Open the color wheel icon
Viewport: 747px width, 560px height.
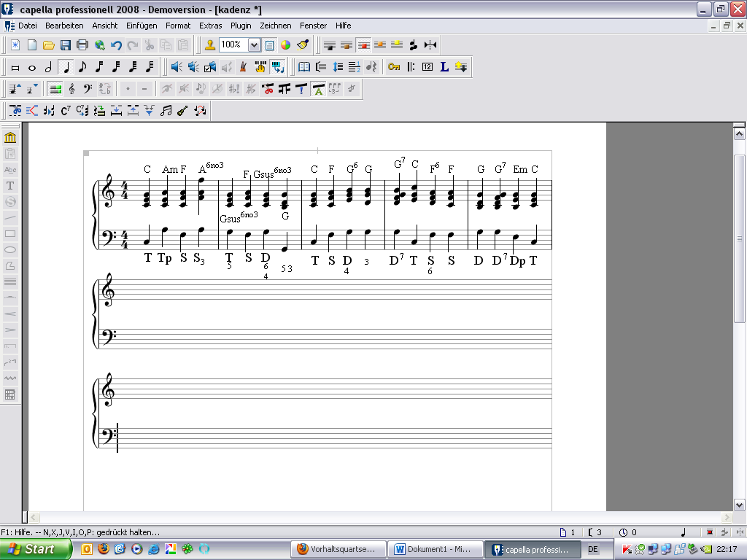coord(286,45)
